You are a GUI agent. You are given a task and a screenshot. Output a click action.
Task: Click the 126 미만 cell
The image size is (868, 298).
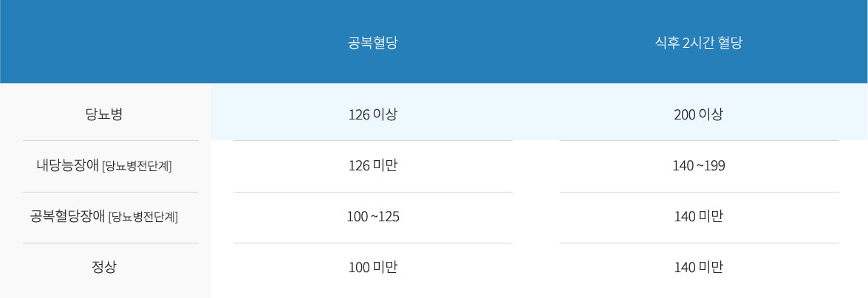pos(372,165)
